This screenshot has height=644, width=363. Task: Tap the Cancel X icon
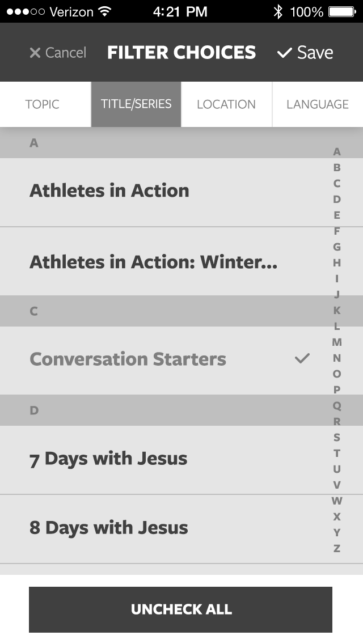pyautogui.click(x=35, y=53)
